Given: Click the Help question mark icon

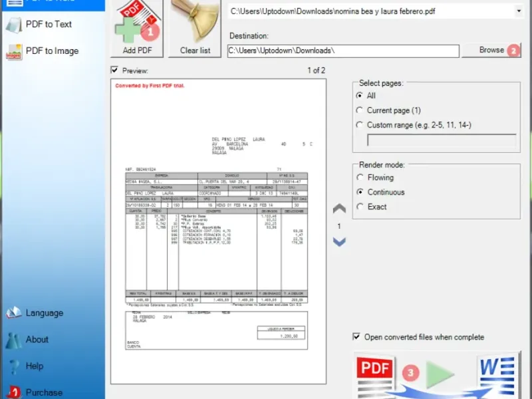Looking at the screenshot, I should coord(14,367).
